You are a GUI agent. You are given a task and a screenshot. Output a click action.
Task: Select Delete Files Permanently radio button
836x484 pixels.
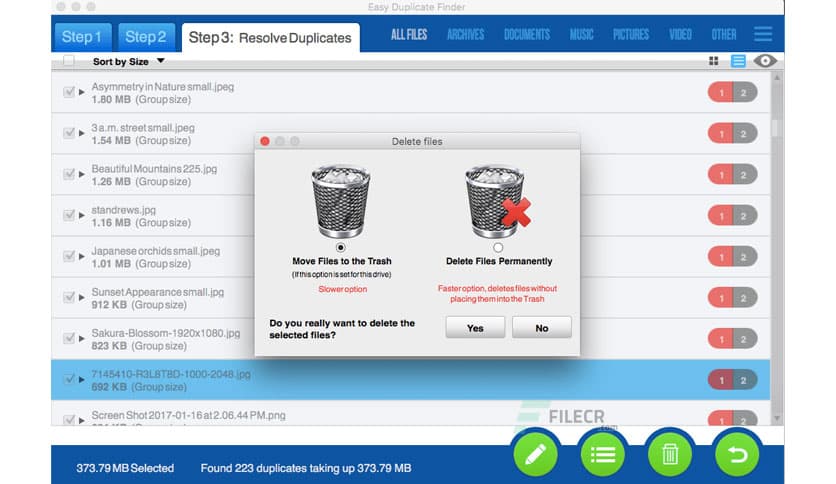click(x=498, y=247)
